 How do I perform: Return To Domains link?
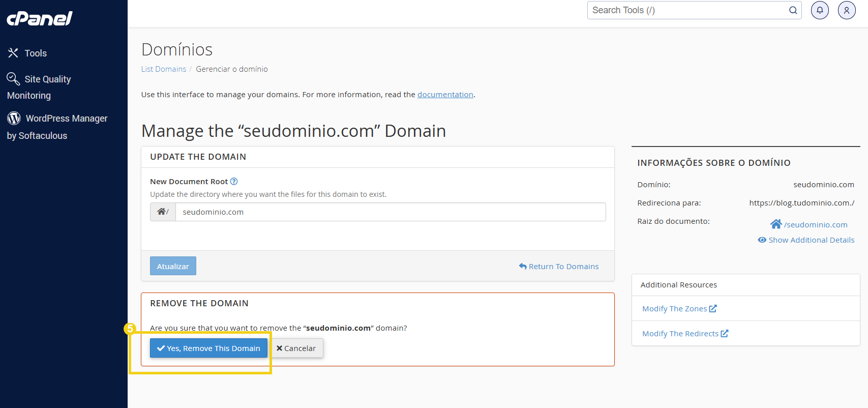(x=559, y=267)
